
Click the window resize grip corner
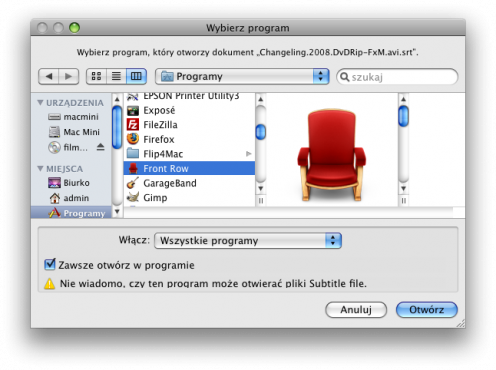pyautogui.click(x=461, y=323)
